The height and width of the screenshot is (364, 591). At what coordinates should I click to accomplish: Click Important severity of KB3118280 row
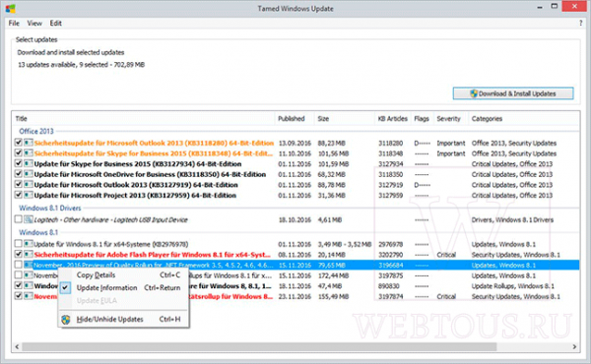(x=451, y=143)
